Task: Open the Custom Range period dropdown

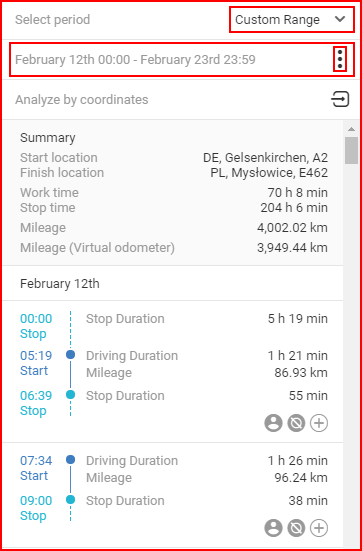Action: tap(291, 20)
